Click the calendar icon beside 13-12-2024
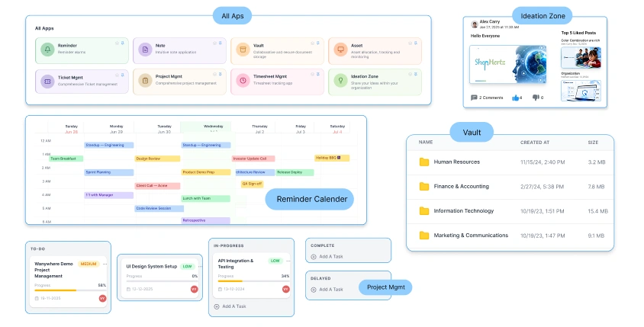The image size is (644, 327). pos(221,289)
